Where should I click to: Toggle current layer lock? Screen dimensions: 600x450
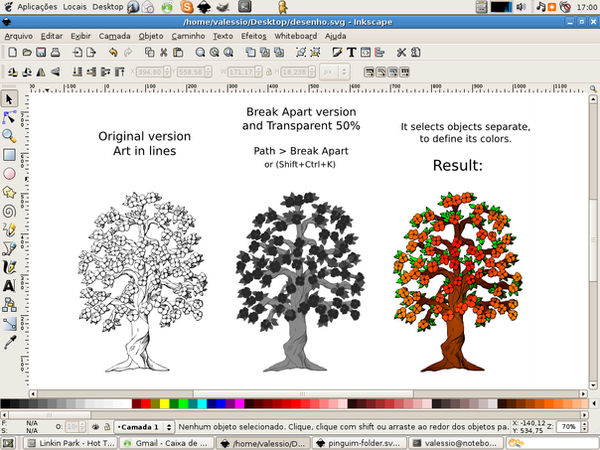point(107,427)
